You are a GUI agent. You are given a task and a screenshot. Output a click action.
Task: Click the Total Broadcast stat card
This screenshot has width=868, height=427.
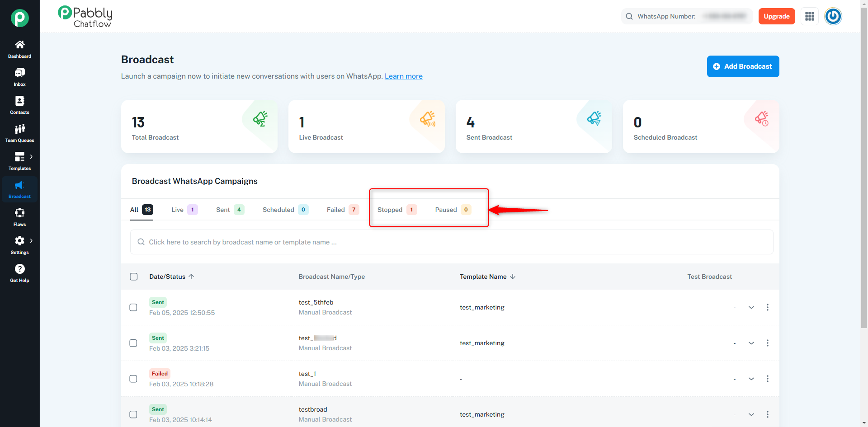click(x=199, y=127)
